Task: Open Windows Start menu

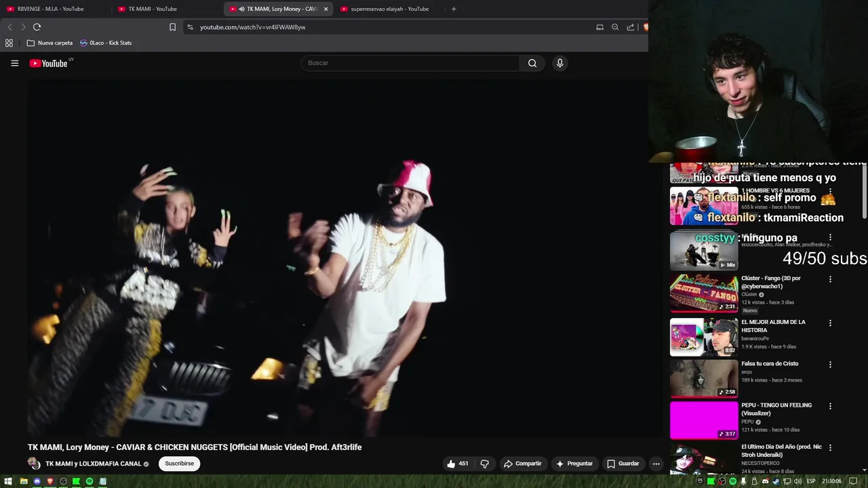Action: (x=8, y=481)
